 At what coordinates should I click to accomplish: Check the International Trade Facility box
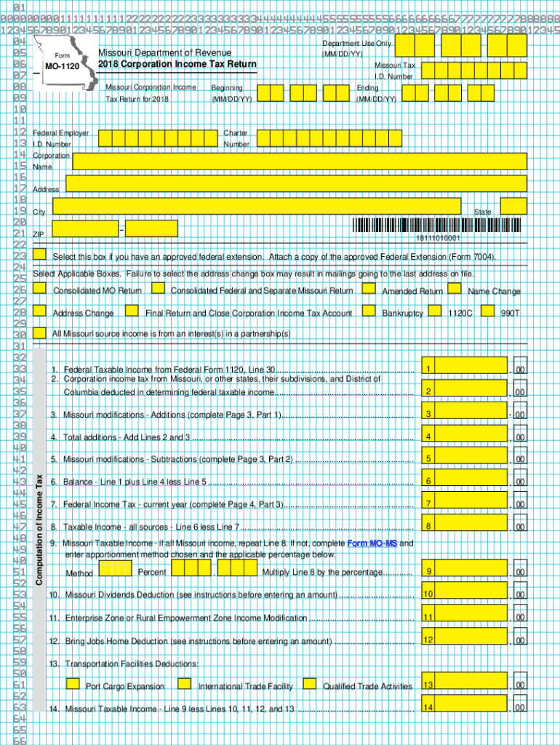coord(185,684)
